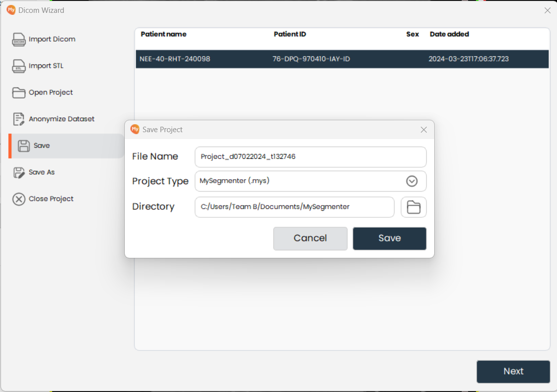Screen dimensions: 557x392
Task: Select the Import STL tool
Action: tap(45, 66)
